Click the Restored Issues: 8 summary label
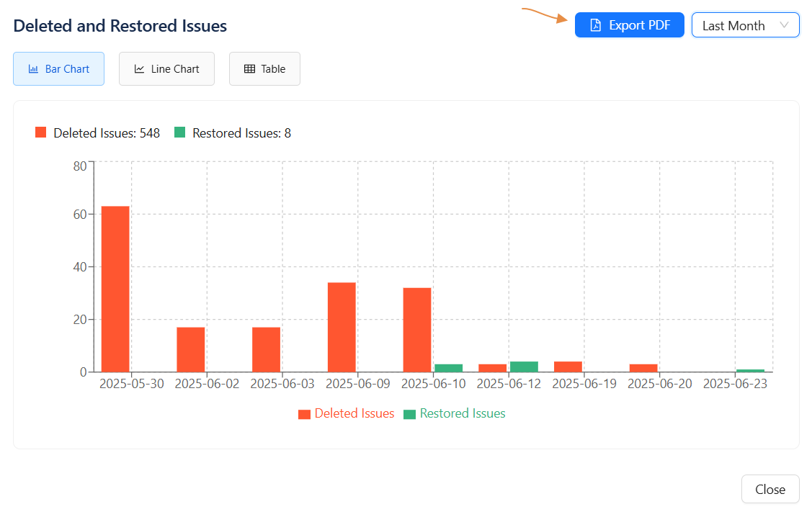812x517 pixels. [x=241, y=133]
